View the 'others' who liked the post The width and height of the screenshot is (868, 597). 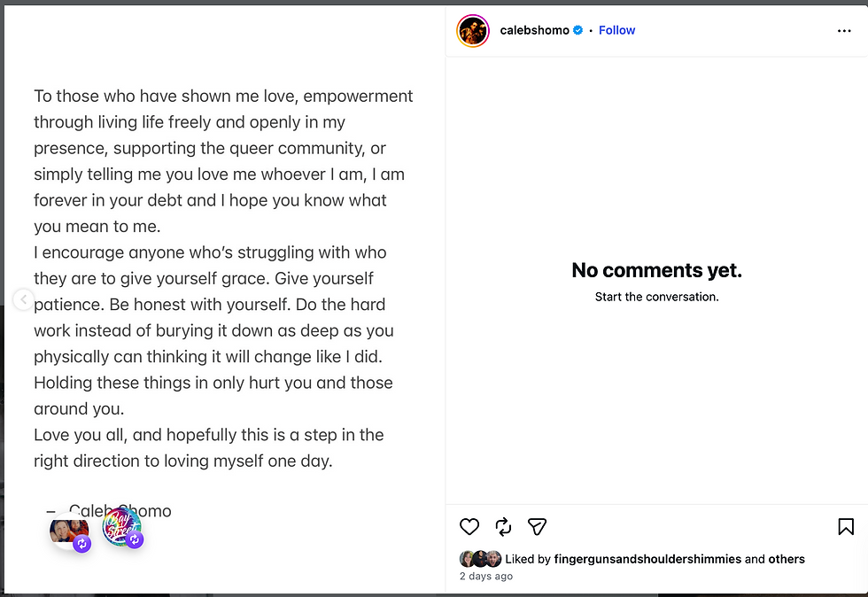click(x=787, y=559)
